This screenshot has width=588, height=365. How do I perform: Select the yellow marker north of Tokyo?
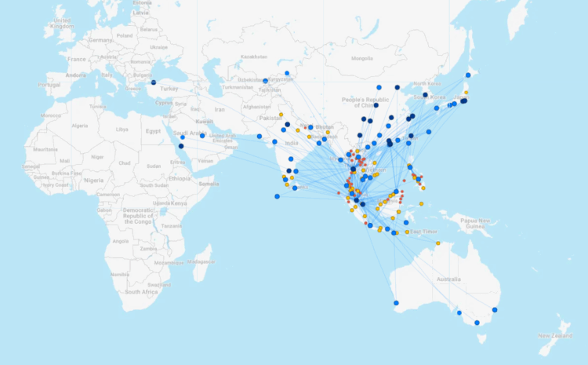[x=466, y=92]
